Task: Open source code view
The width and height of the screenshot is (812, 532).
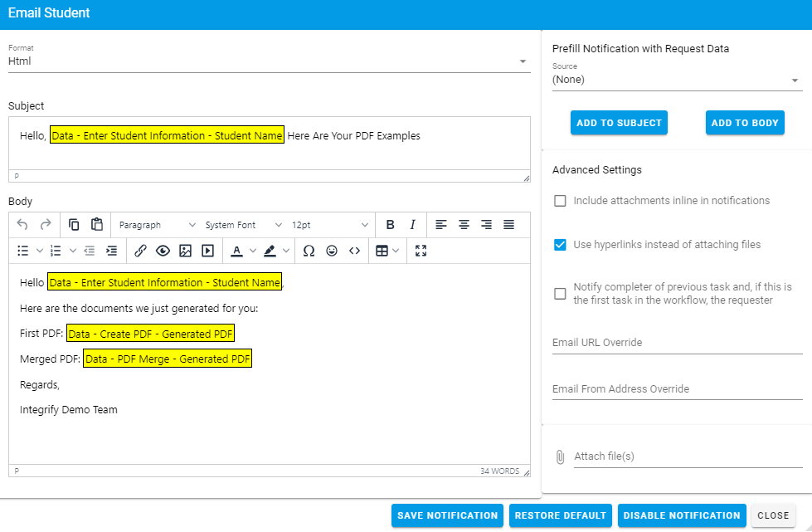Action: coord(354,251)
